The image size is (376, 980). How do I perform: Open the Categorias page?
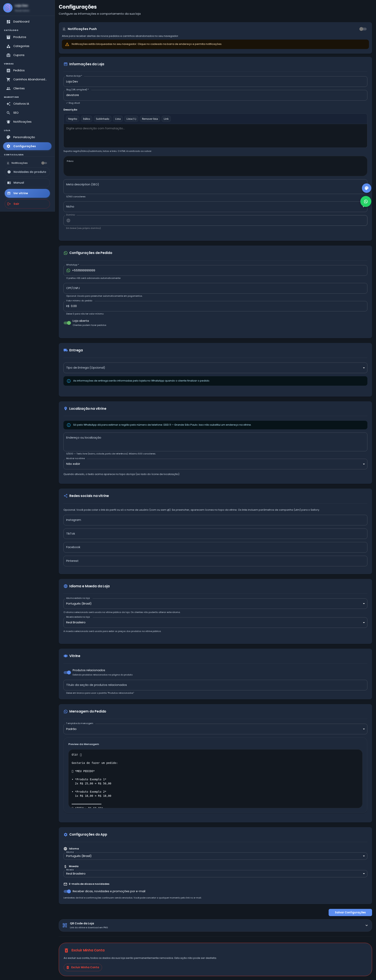click(x=27, y=46)
